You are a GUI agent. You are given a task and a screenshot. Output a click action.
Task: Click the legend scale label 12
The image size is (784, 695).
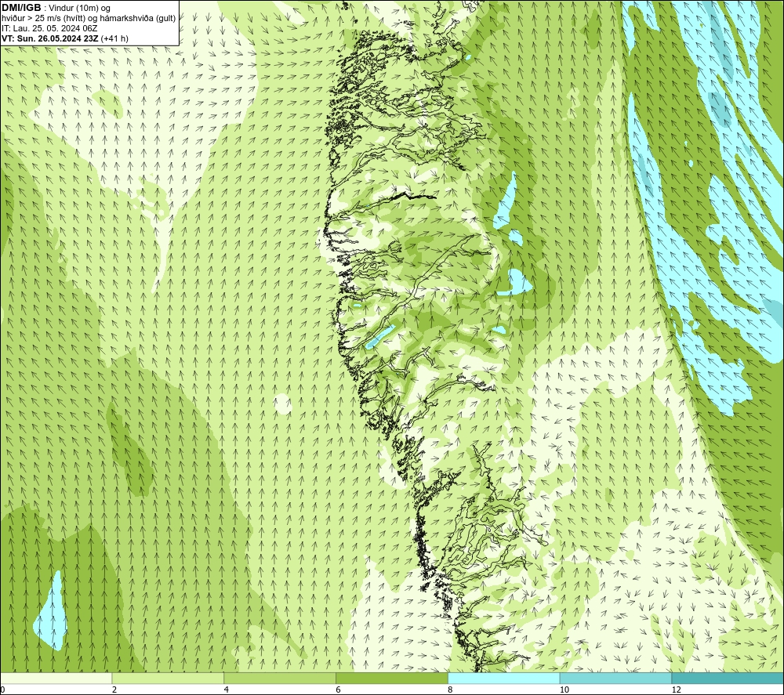point(677,690)
